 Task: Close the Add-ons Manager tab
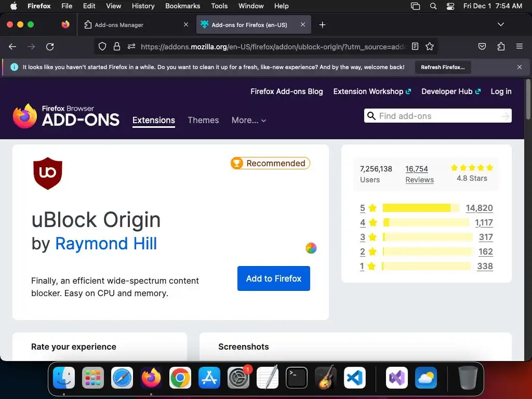point(185,24)
